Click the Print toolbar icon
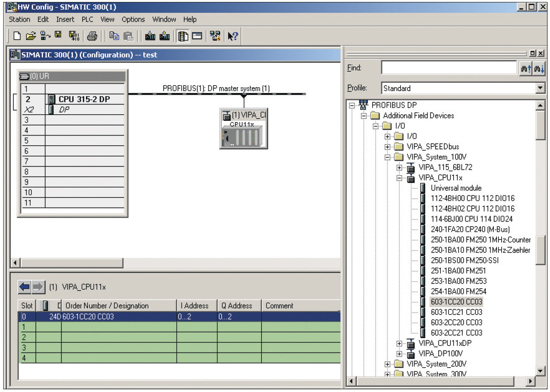This screenshot has height=392, width=550. click(x=92, y=36)
